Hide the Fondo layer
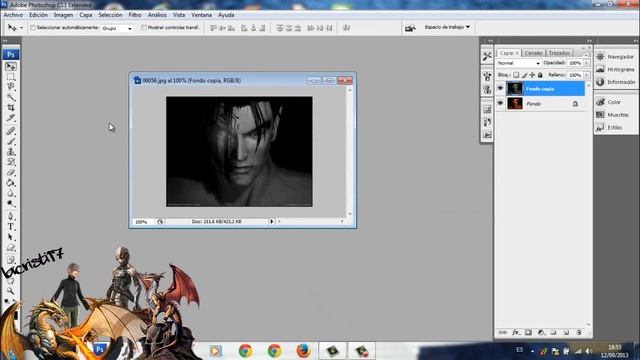This screenshot has height=360, width=640. [x=500, y=103]
